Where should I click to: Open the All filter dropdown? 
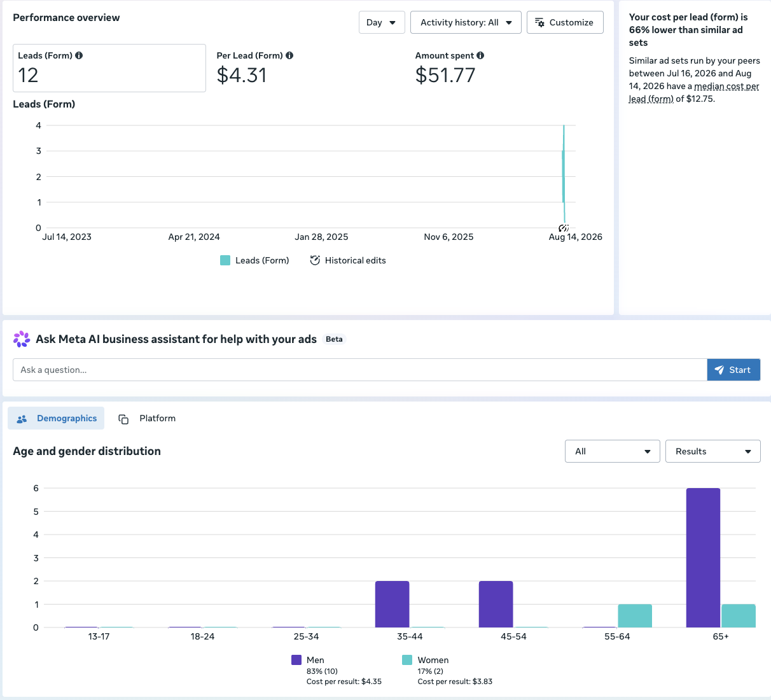(613, 451)
